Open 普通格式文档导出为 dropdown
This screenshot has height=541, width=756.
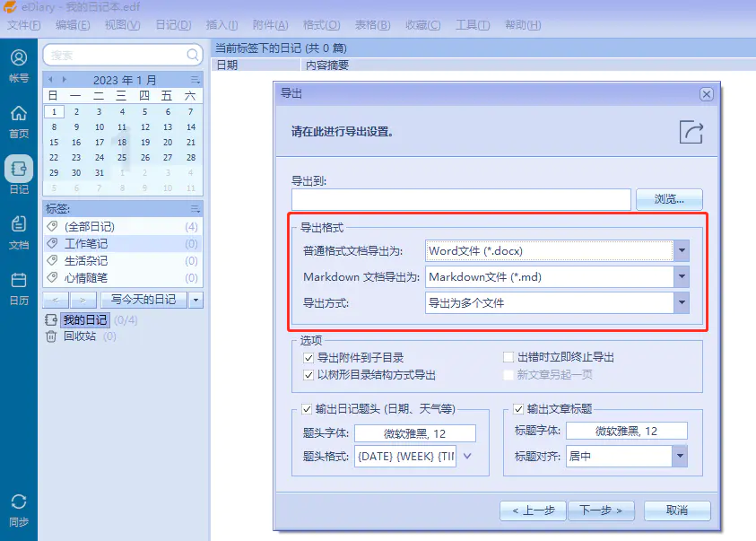pyautogui.click(x=682, y=250)
